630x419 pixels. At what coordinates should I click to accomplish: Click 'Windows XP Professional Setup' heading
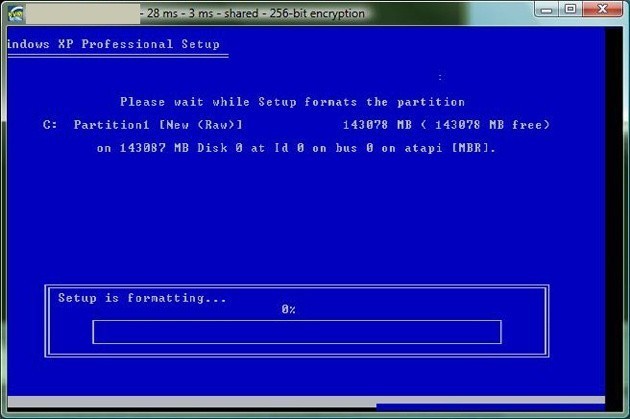[114, 44]
